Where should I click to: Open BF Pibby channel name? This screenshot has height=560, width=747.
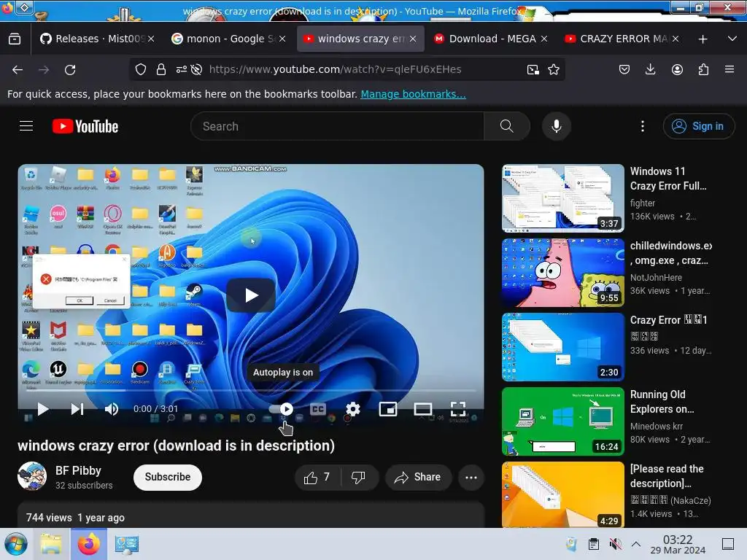click(x=78, y=470)
